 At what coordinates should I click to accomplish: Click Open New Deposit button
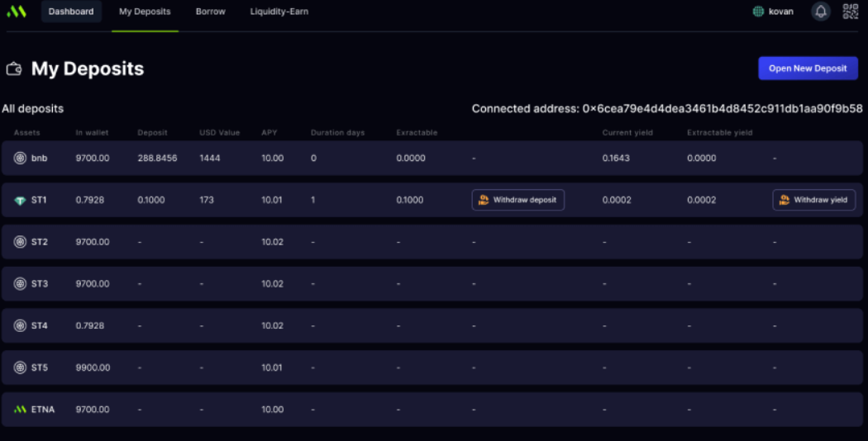pos(808,68)
